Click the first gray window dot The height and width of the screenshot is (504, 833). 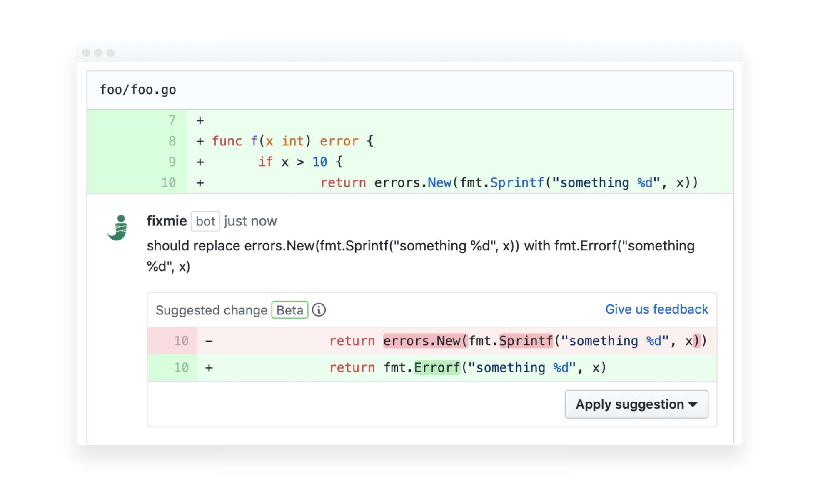(x=86, y=53)
